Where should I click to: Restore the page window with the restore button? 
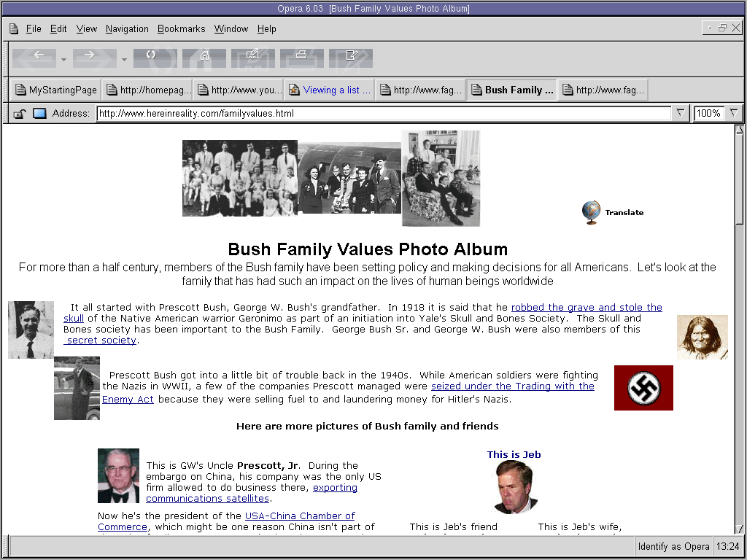722,28
